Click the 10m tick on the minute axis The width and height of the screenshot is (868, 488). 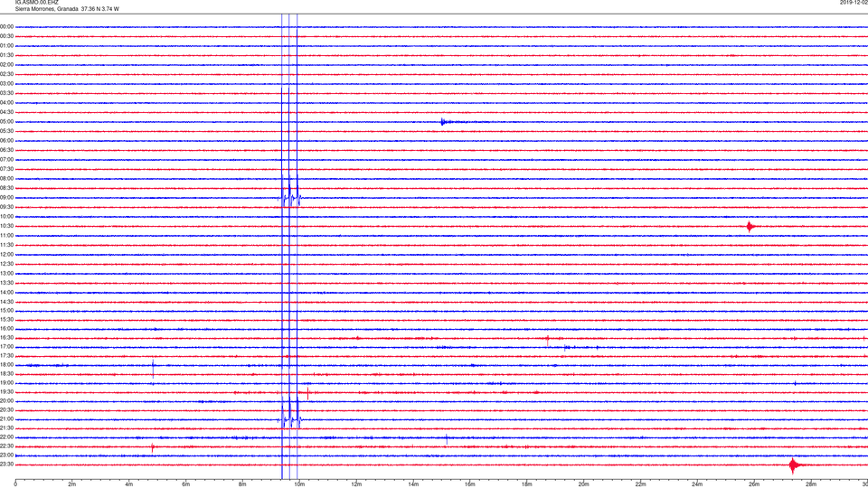click(x=299, y=484)
